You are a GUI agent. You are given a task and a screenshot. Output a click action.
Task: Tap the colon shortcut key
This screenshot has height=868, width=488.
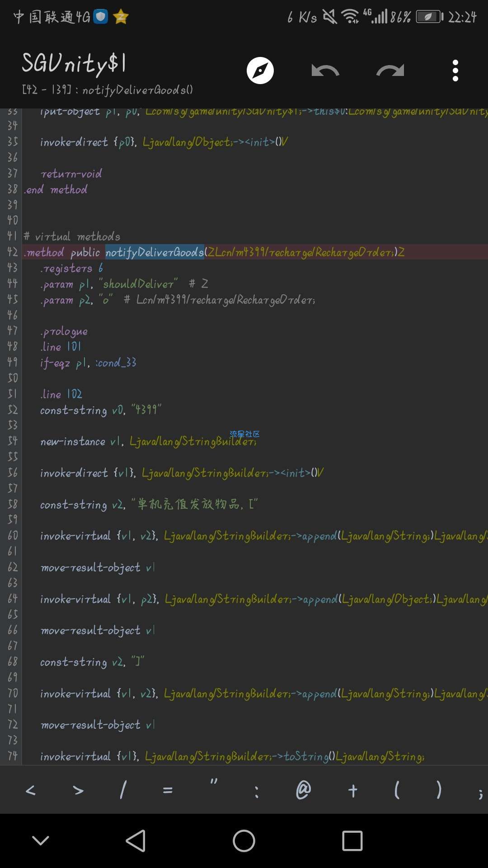[x=257, y=791]
